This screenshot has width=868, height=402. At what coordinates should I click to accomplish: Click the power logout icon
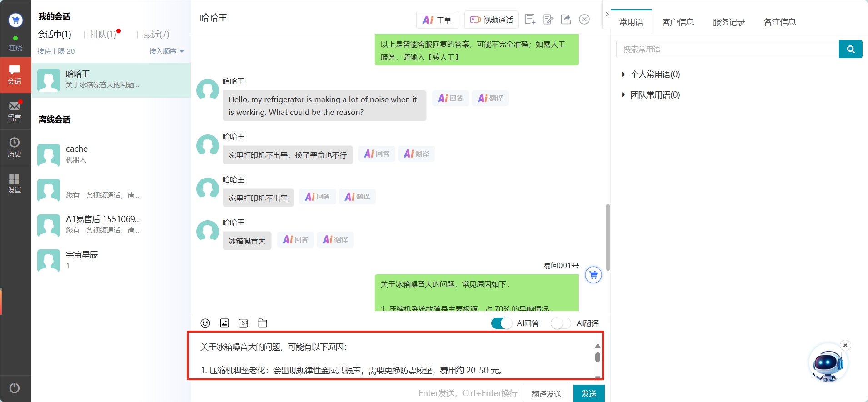(15, 387)
